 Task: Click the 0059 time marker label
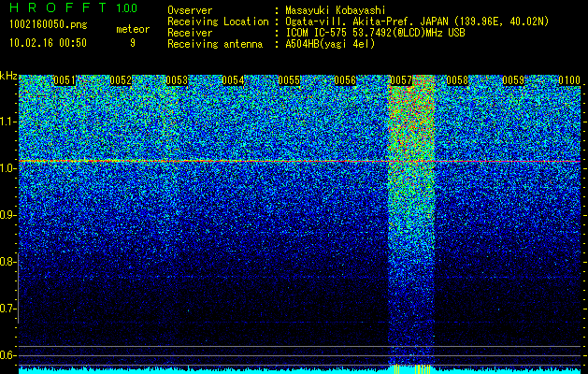click(x=513, y=80)
